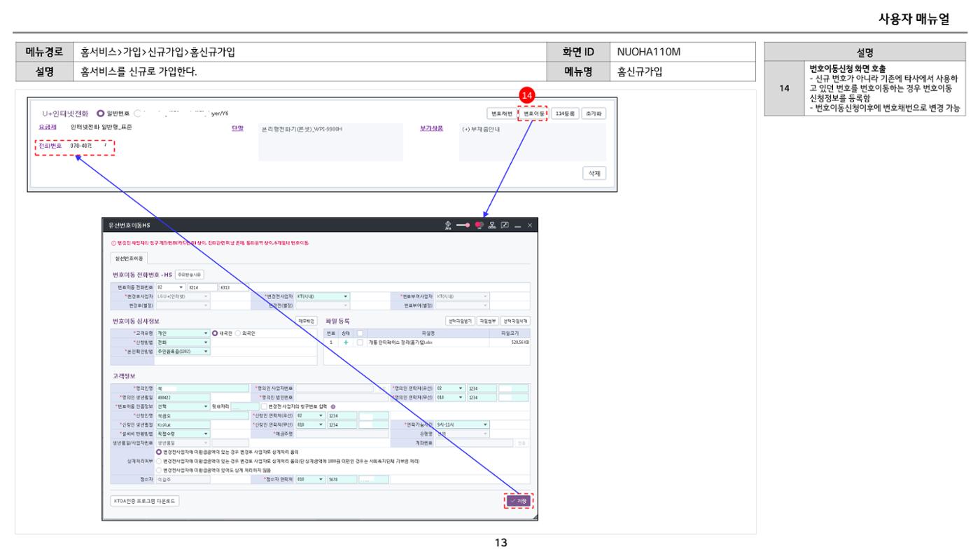Click the 선택파일삭제 button
The height and width of the screenshot is (552, 980).
click(515, 321)
